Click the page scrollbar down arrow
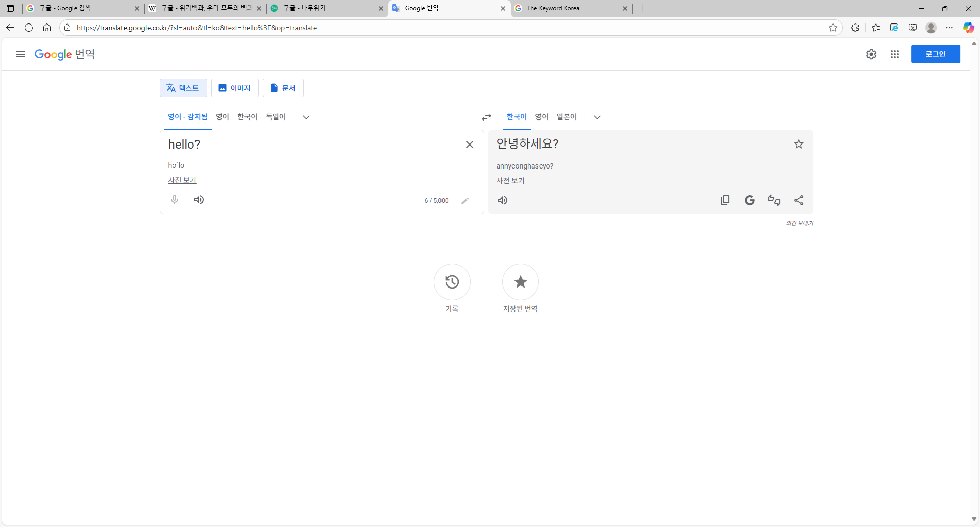 pyautogui.click(x=974, y=519)
